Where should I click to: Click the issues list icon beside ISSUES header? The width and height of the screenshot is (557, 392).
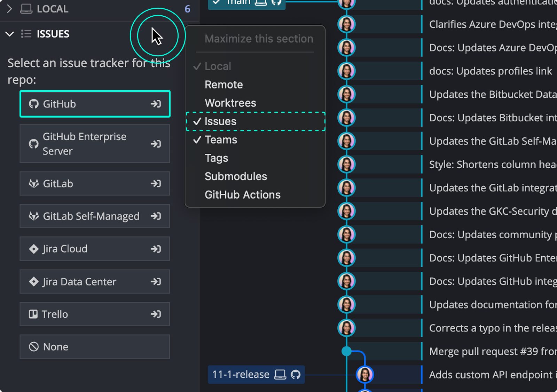26,34
